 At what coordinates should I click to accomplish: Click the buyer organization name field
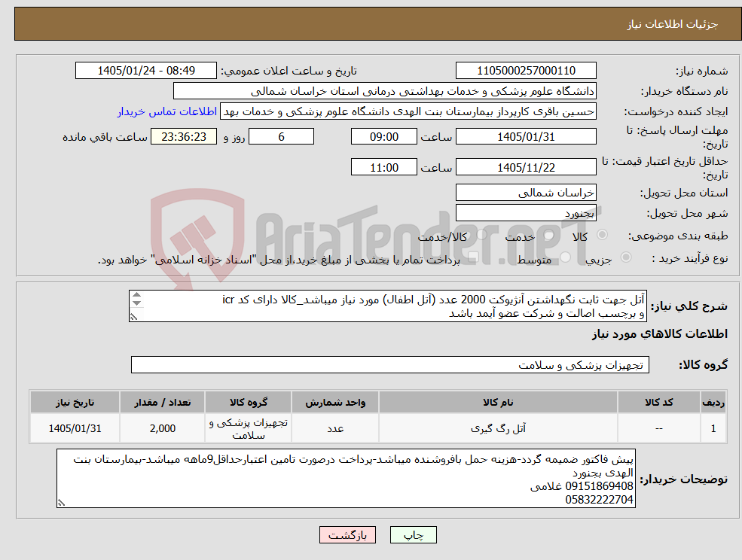point(385,91)
